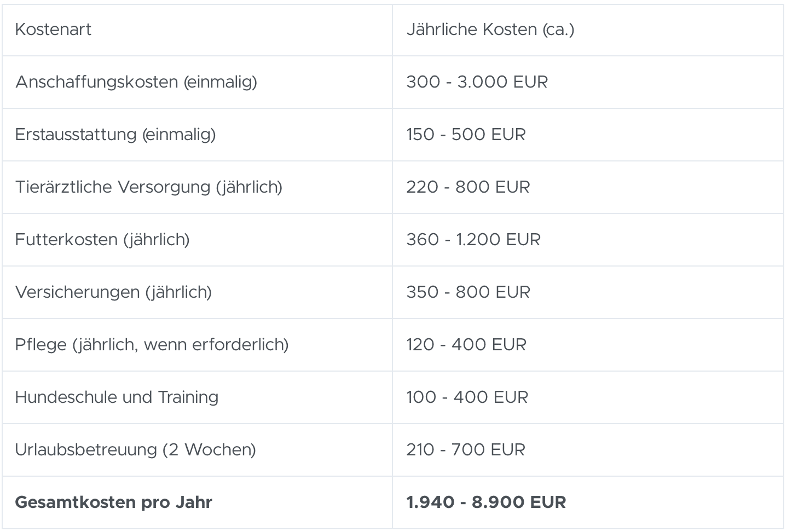Click the Jährliche Kosten (ca.) header

490,30
